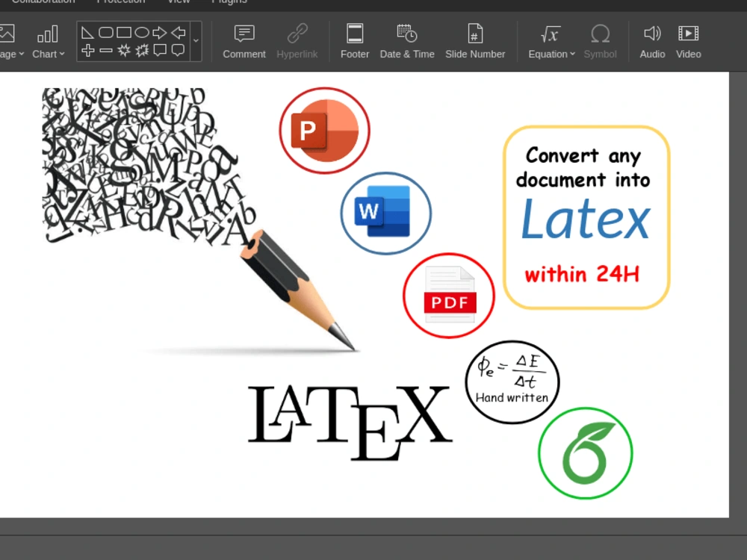
Task: Switch to the Plugins tab
Action: [x=229, y=2]
